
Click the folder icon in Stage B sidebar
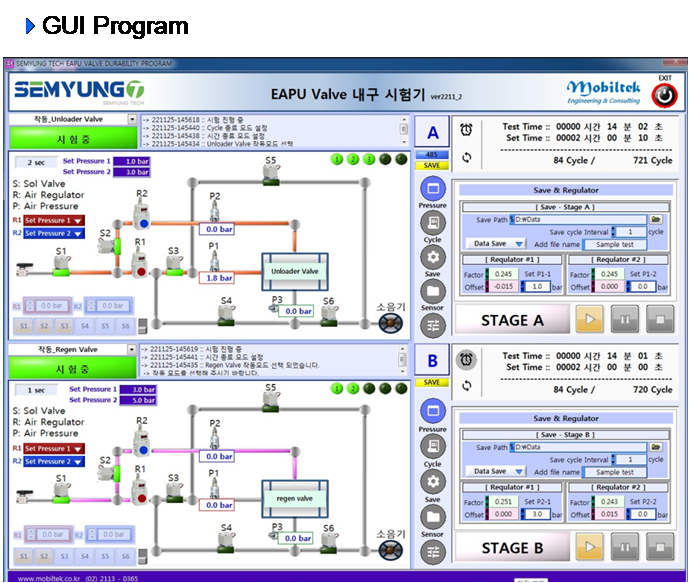(x=433, y=517)
